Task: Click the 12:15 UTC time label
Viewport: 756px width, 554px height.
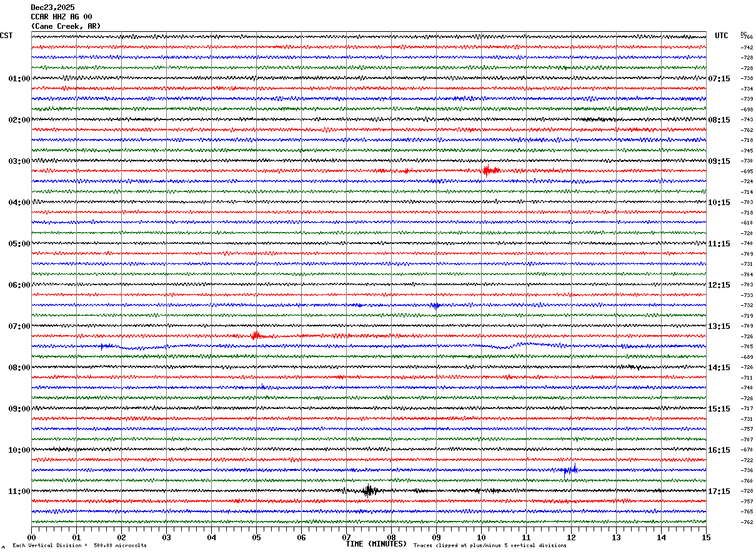Action: pos(719,285)
